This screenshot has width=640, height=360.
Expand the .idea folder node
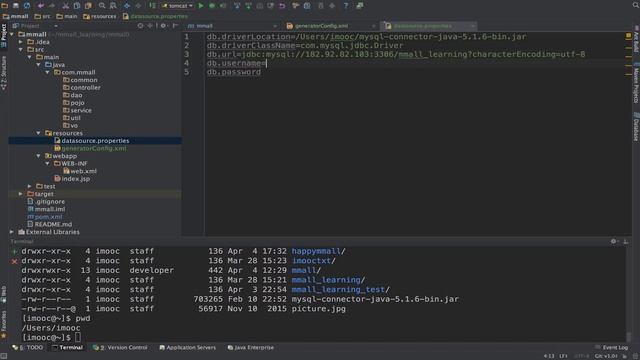click(x=21, y=42)
